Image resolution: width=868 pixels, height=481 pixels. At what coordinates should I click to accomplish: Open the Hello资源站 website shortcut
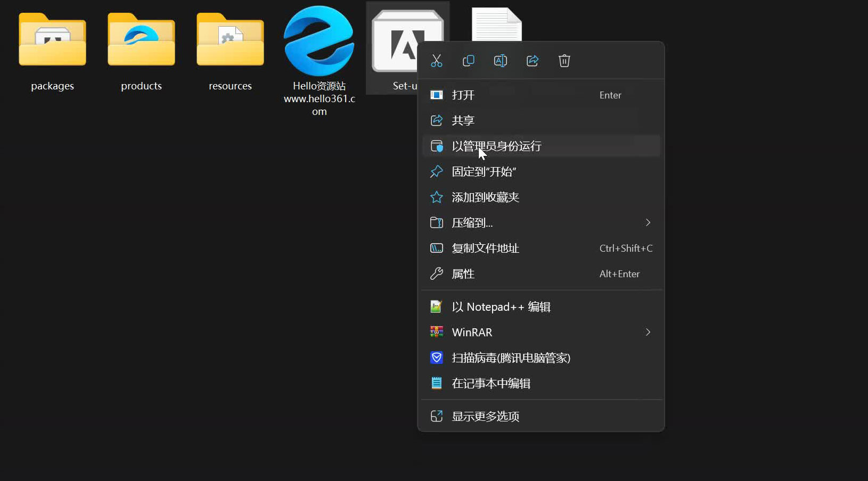[319, 43]
